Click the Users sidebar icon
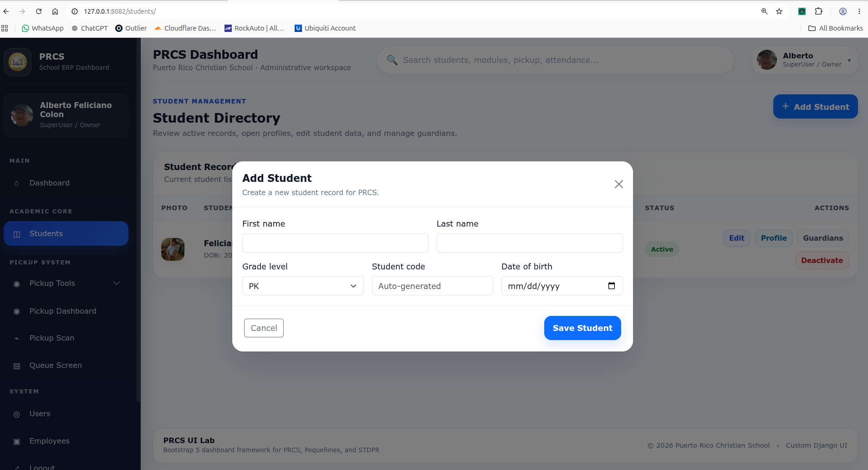 [17, 414]
